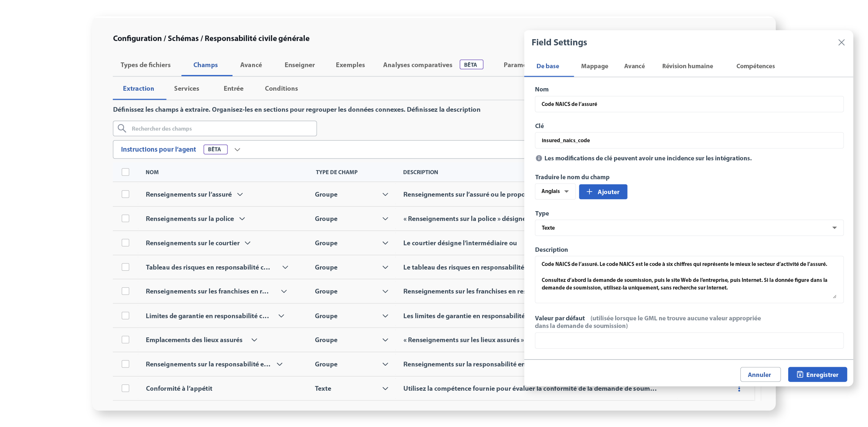Open the Anglais language dropdown
The image size is (868, 427).
pos(555,192)
